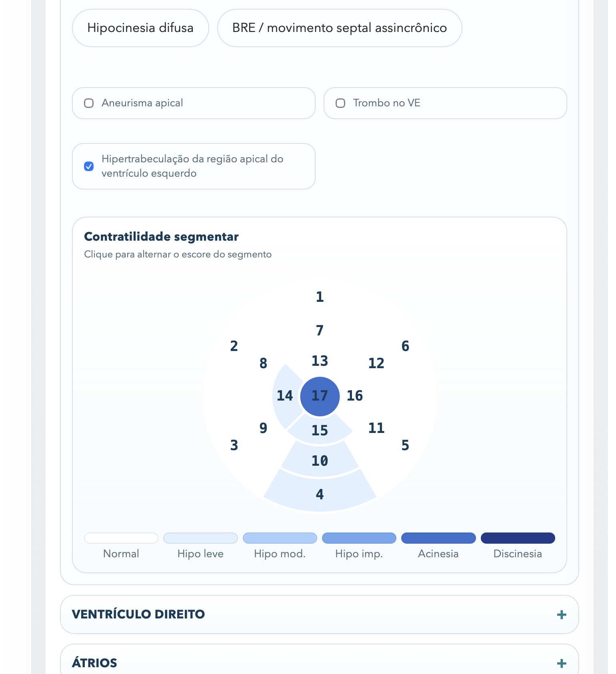The image size is (616, 674).
Task: Click basal segment 4 of the bullseye
Action: click(x=320, y=494)
